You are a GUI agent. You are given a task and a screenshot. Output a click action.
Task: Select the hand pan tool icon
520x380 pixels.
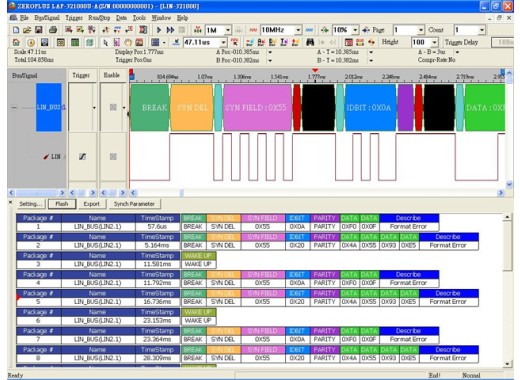coord(128,42)
